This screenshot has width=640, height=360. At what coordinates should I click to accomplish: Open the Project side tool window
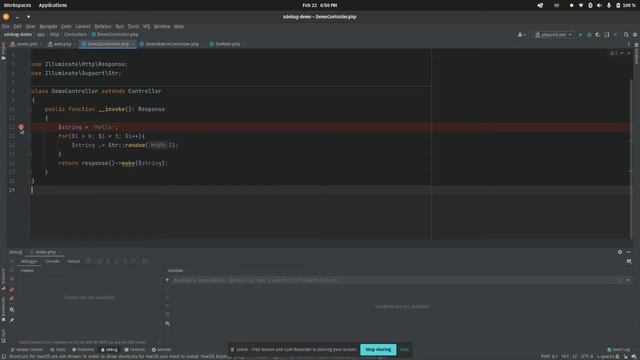click(x=3, y=51)
